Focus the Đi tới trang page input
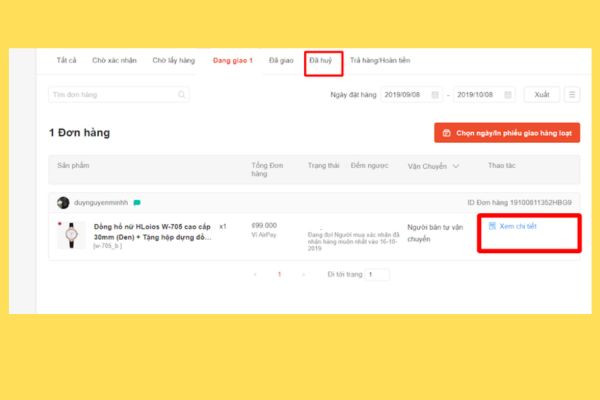 coord(377,274)
